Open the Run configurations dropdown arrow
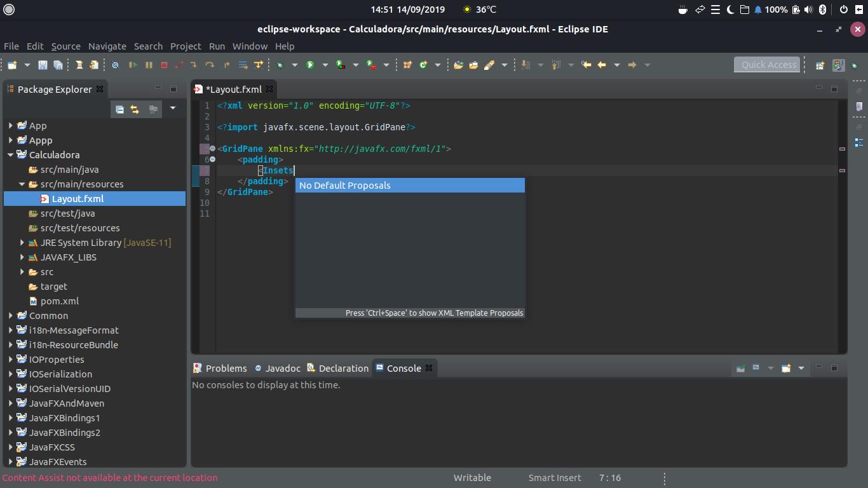 click(325, 65)
